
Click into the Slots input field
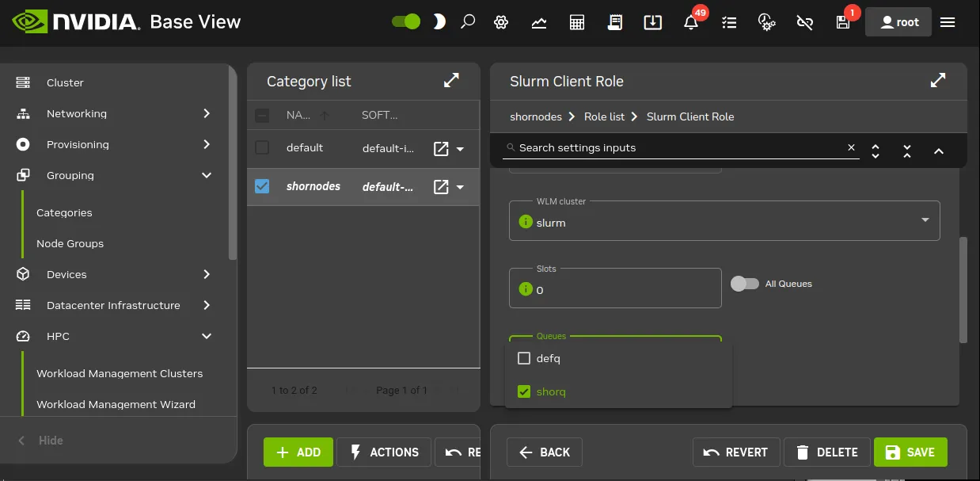click(615, 288)
